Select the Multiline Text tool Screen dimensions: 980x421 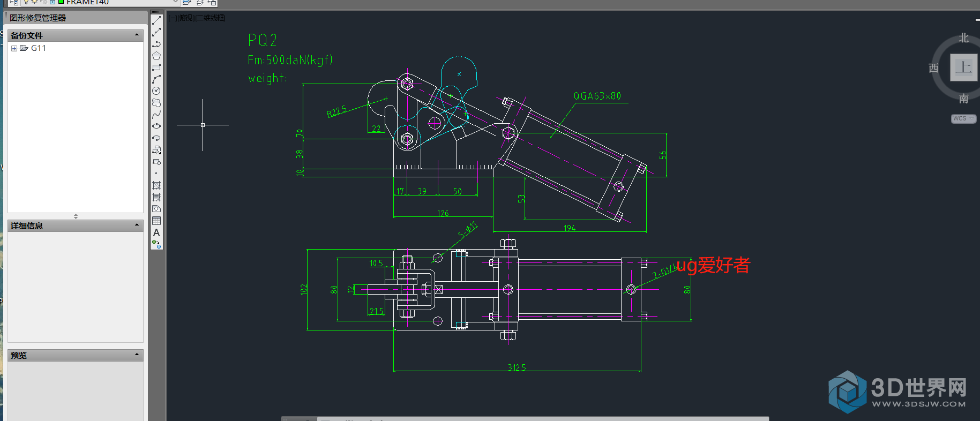[x=156, y=232]
